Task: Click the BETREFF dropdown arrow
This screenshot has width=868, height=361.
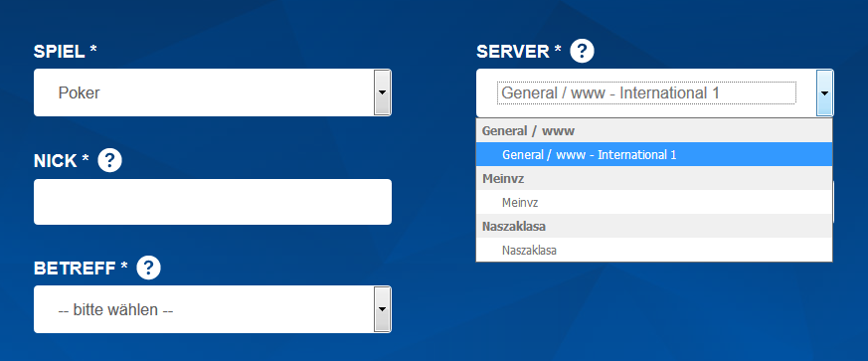Action: pos(382,309)
